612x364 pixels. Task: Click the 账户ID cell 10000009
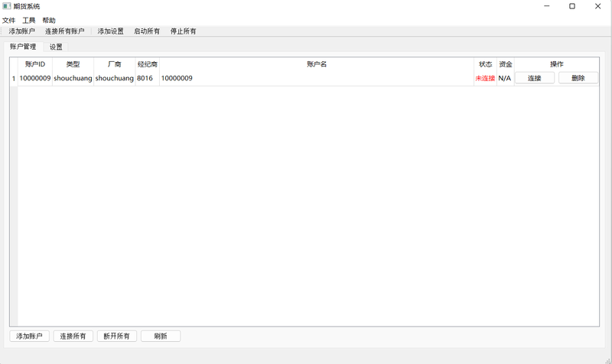point(35,79)
